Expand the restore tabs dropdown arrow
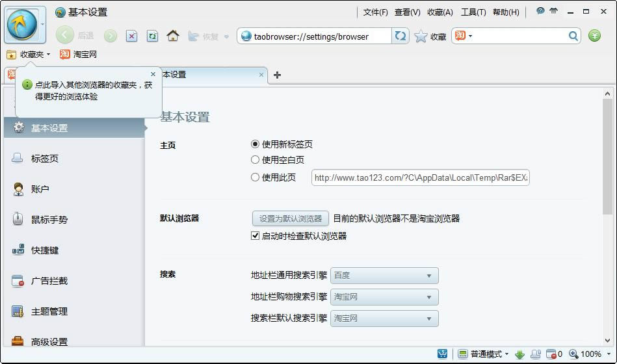The width and height of the screenshot is (617, 364). click(x=227, y=36)
